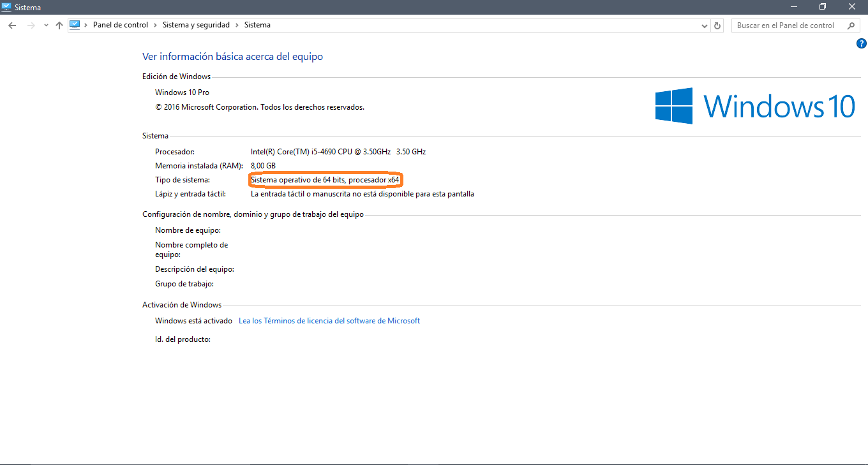Expand chevron after Panel de control

click(x=155, y=25)
